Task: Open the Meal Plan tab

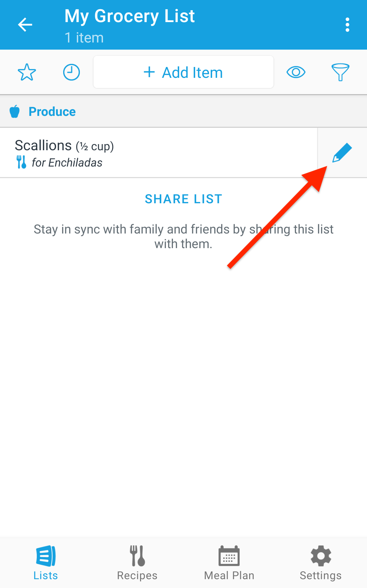Action: point(229,563)
